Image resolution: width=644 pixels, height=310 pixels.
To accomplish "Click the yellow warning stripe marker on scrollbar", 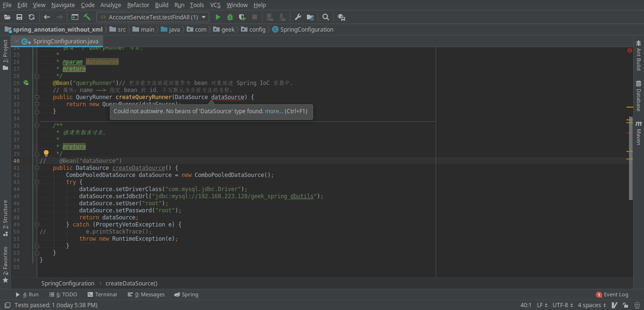I will tap(629, 108).
